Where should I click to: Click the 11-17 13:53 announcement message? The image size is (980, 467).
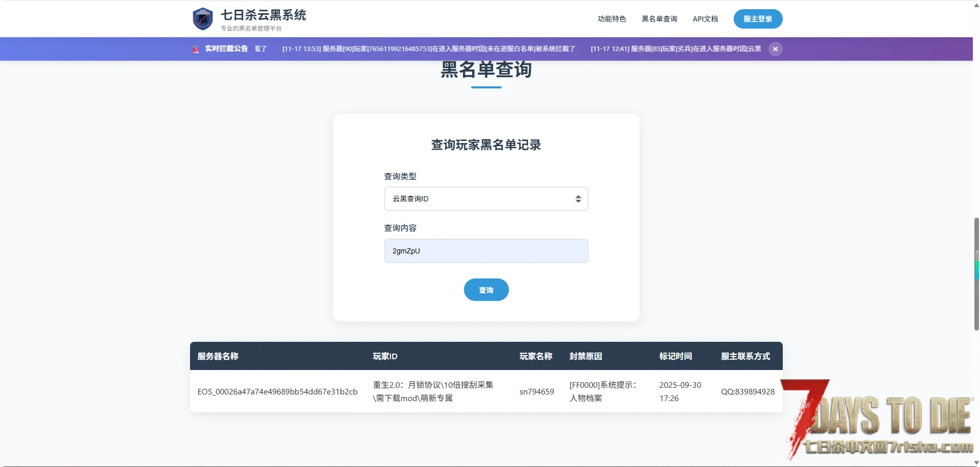(428, 49)
